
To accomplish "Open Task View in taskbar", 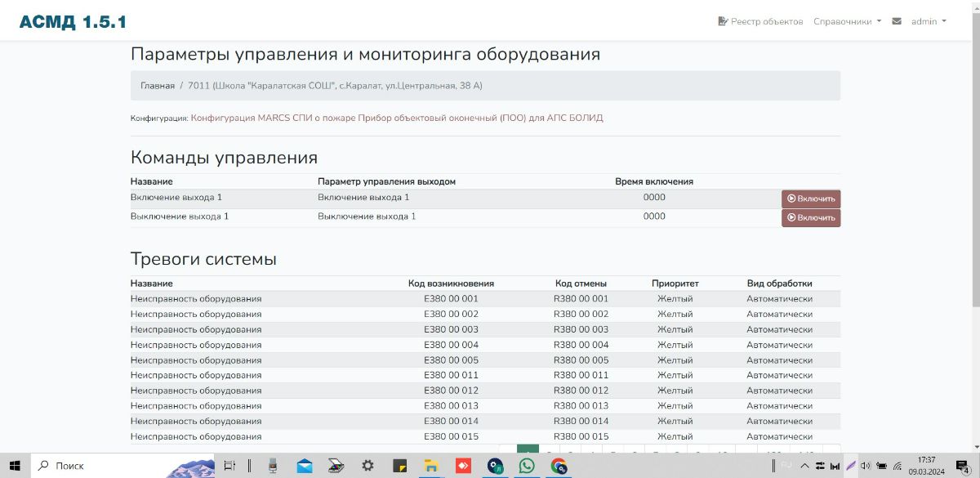I will [x=230, y=466].
